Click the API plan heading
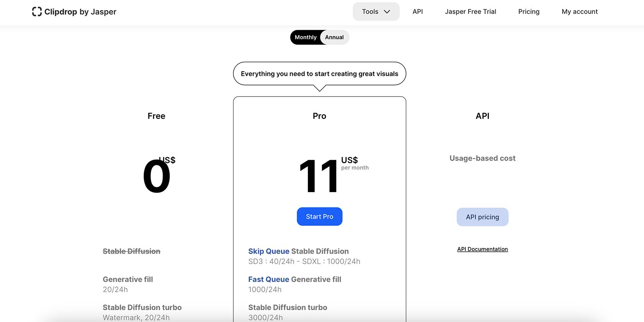 click(482, 116)
